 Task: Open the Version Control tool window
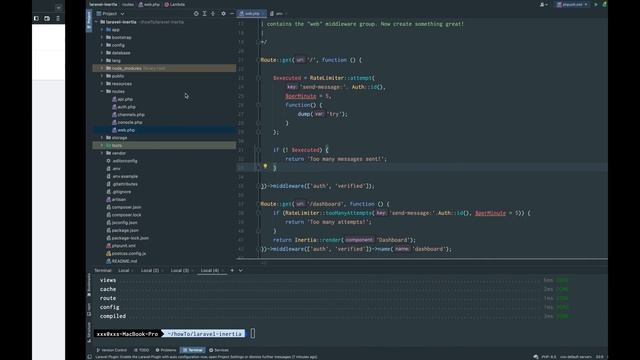111,350
